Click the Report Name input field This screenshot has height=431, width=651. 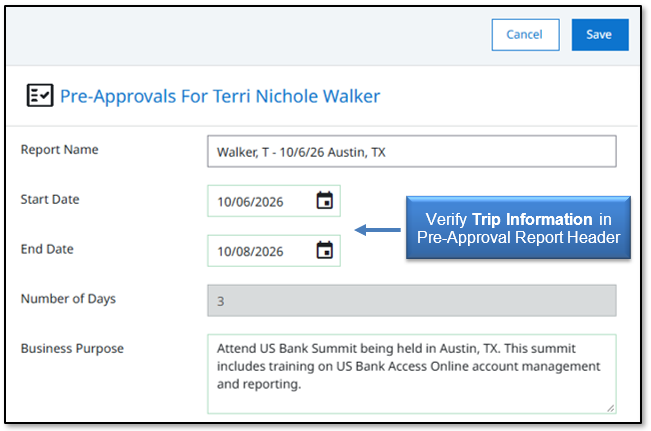pos(411,152)
